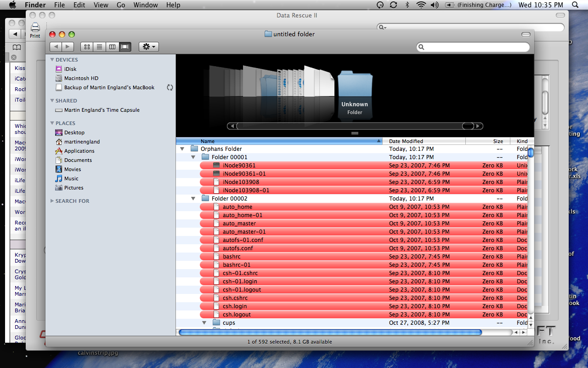Collapse the cups folder
The width and height of the screenshot is (588, 368).
[x=204, y=323]
